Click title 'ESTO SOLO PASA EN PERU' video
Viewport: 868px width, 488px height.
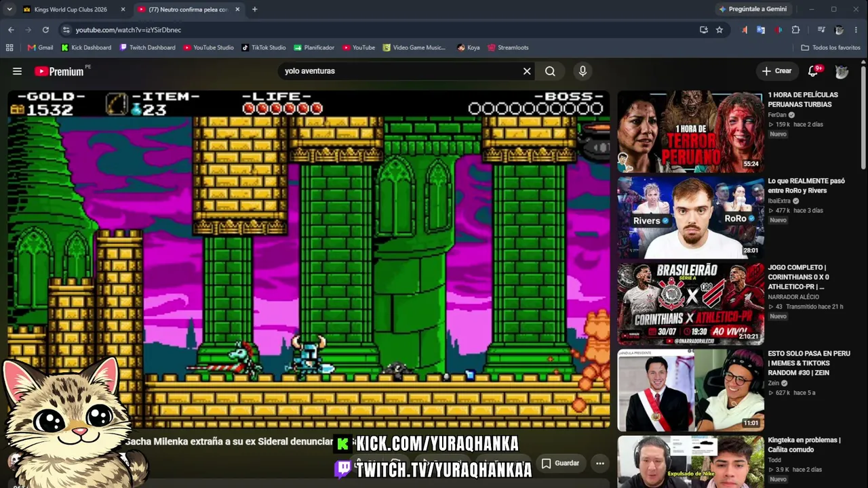pos(809,363)
